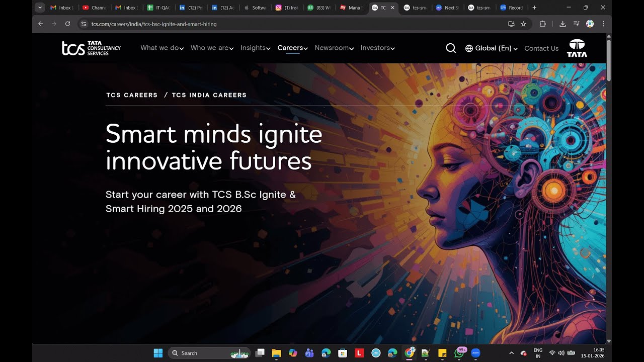
Task: Show hidden system tray icons chevron
Action: pos(512,353)
